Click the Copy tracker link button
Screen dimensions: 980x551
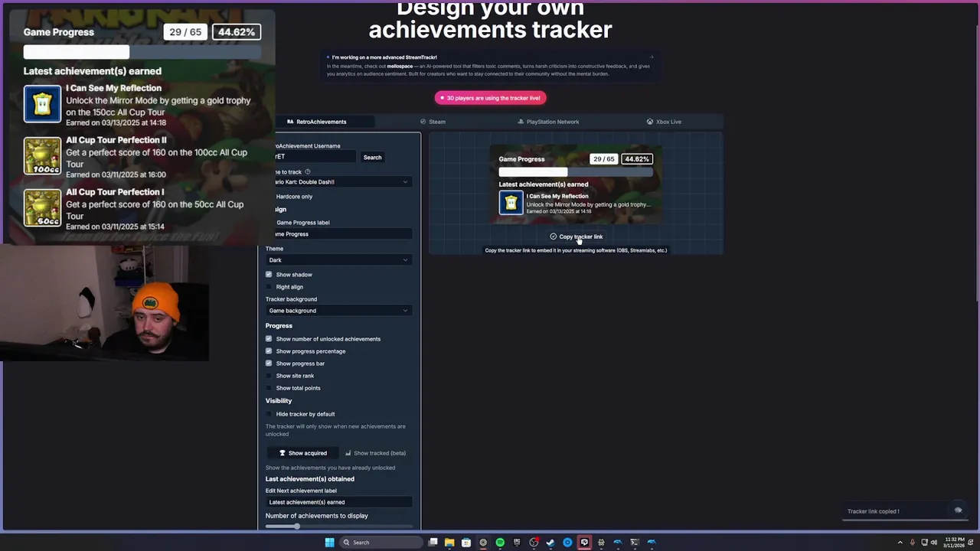point(576,236)
